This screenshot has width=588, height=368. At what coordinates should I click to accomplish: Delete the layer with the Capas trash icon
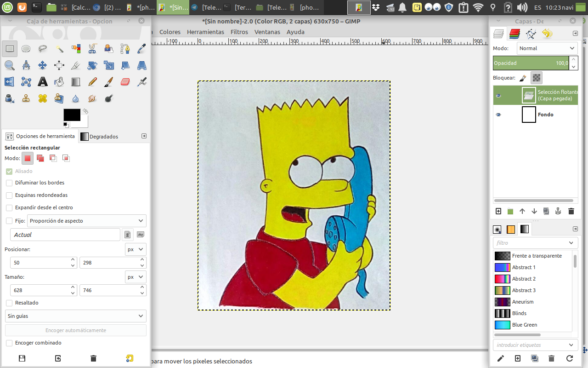point(571,211)
